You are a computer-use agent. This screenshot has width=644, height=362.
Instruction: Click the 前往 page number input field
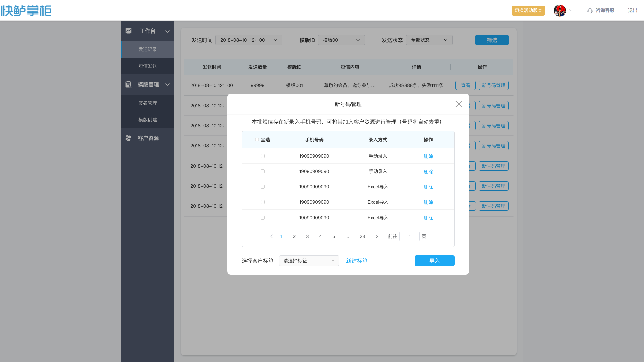click(409, 236)
